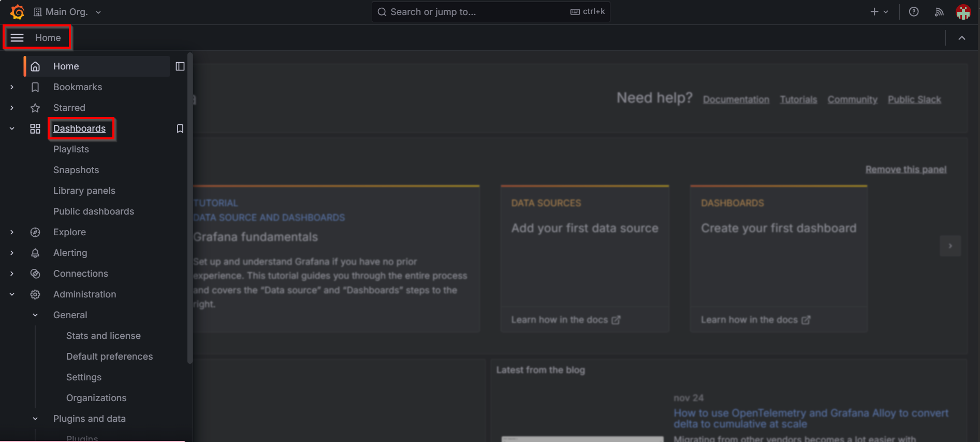Viewport: 980px width, 442px height.
Task: Click the Connections icon
Action: (x=35, y=274)
